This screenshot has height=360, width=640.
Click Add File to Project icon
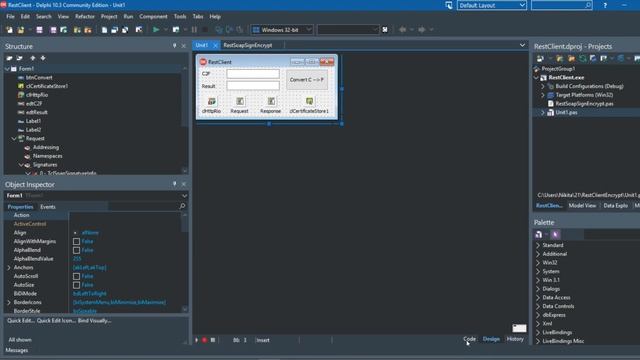pyautogui.click(x=77, y=30)
